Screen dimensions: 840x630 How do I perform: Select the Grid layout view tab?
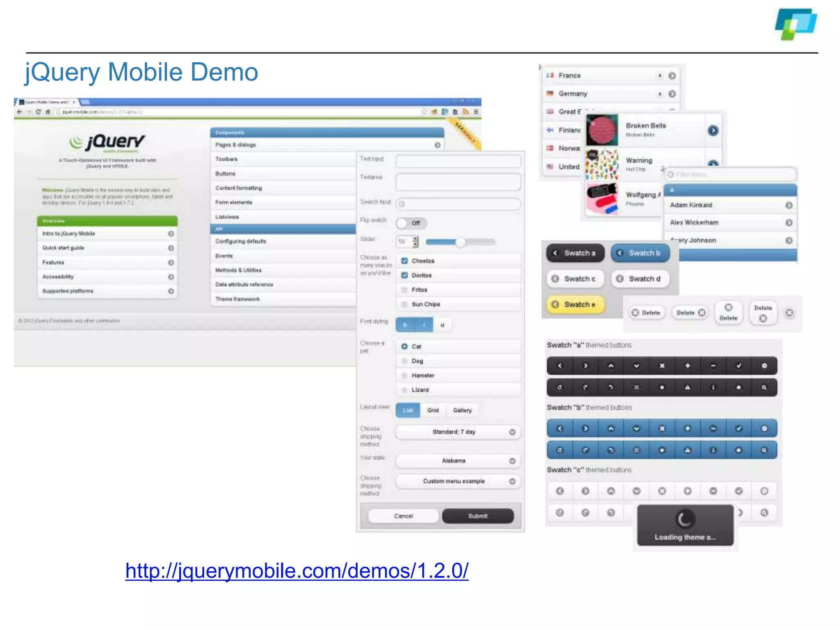[x=433, y=410]
